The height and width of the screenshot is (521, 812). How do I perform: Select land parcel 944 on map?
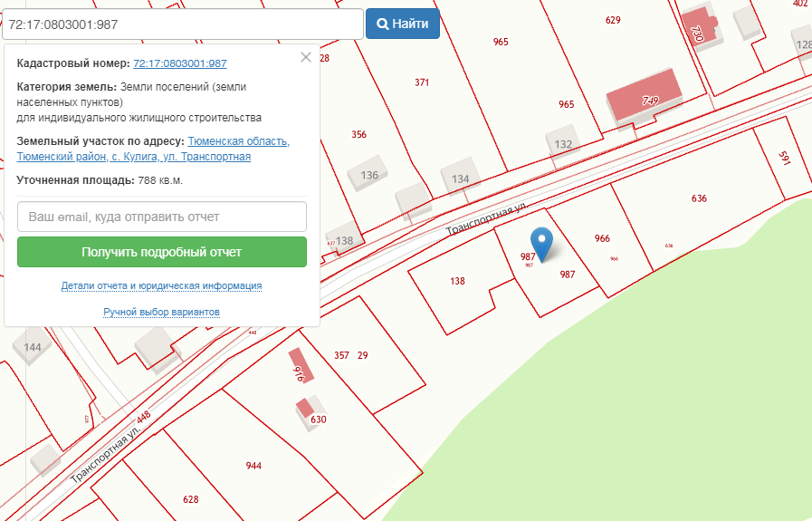253,465
